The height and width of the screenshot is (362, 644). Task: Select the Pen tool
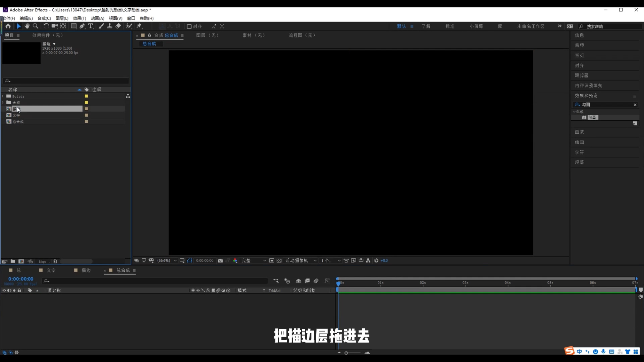click(82, 26)
